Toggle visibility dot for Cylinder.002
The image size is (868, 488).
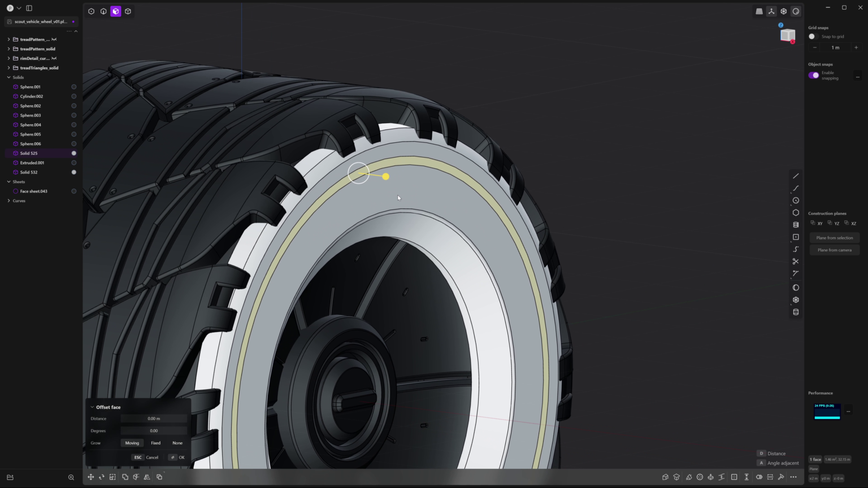tap(73, 97)
